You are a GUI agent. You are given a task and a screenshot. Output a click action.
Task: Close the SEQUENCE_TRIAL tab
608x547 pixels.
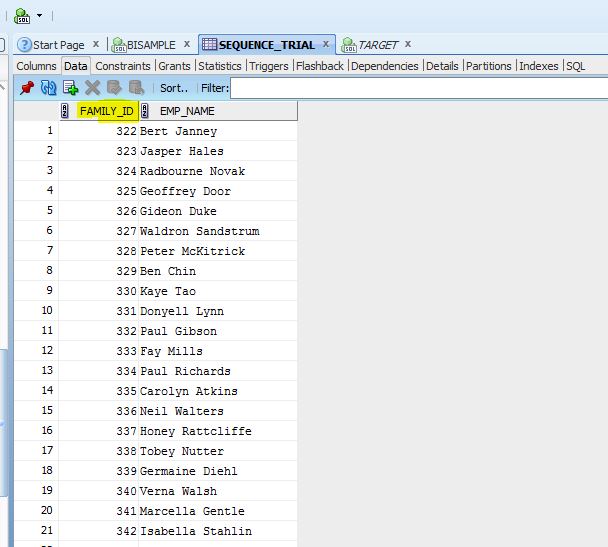point(326,44)
